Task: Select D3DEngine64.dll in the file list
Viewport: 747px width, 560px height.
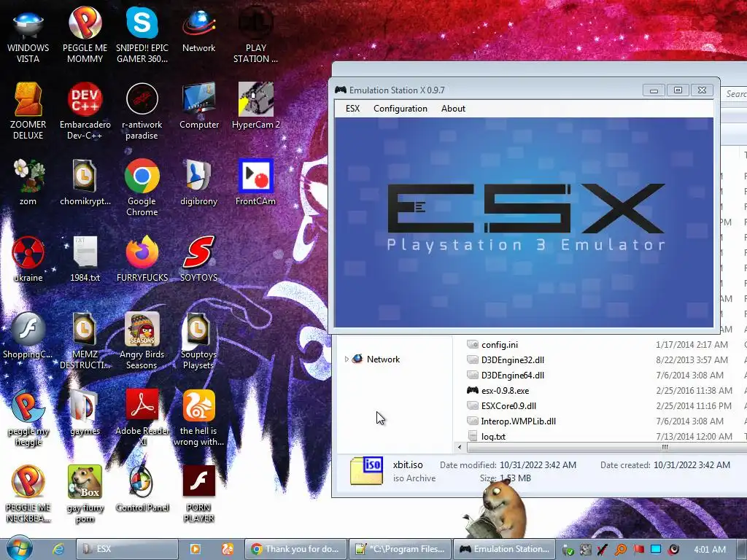Action: (513, 376)
